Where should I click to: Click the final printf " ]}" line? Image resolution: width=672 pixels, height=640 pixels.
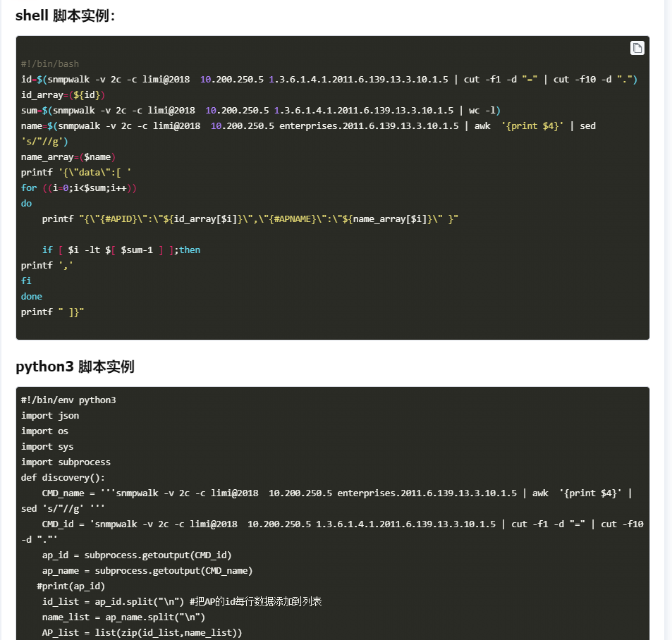pyautogui.click(x=53, y=312)
